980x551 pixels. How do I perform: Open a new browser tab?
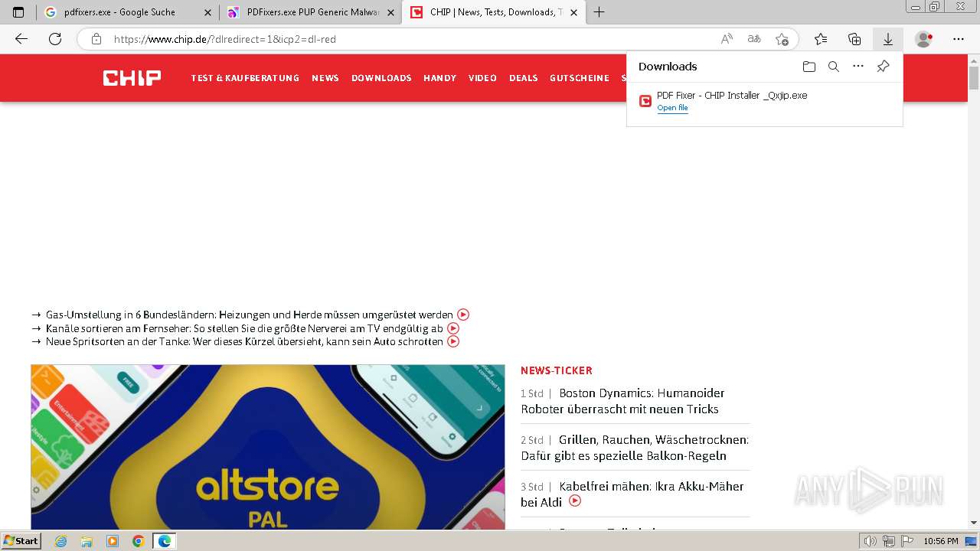[x=599, y=12]
